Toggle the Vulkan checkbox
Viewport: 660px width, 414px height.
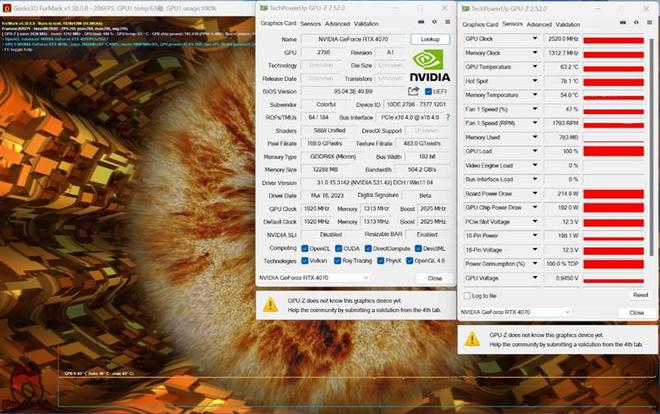(305, 261)
